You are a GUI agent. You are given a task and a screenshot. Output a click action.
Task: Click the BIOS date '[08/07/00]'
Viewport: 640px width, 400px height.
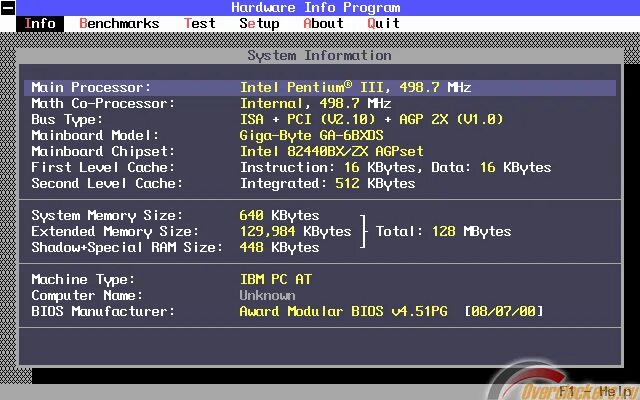(504, 311)
